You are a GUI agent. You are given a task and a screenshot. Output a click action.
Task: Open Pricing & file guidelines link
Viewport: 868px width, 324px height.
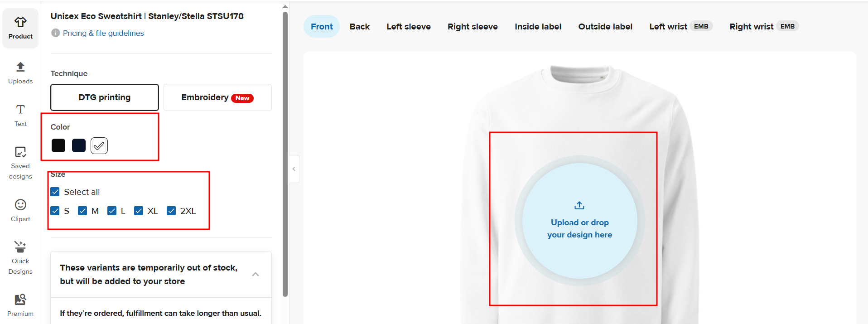coord(103,33)
